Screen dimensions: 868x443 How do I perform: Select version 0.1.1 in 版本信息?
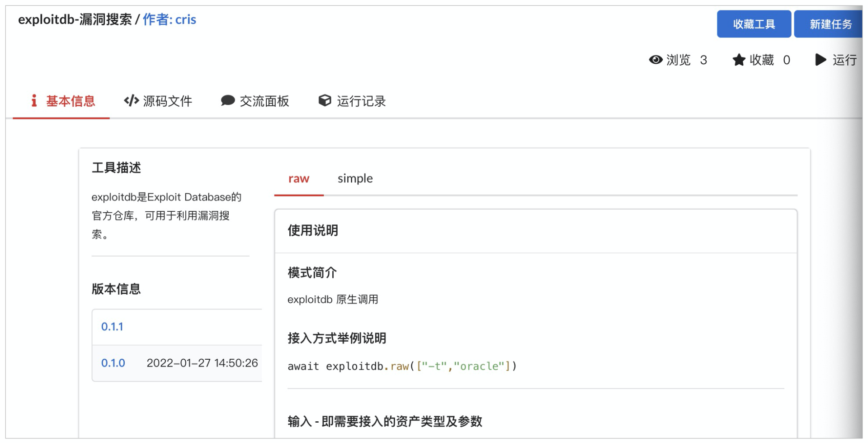(113, 326)
